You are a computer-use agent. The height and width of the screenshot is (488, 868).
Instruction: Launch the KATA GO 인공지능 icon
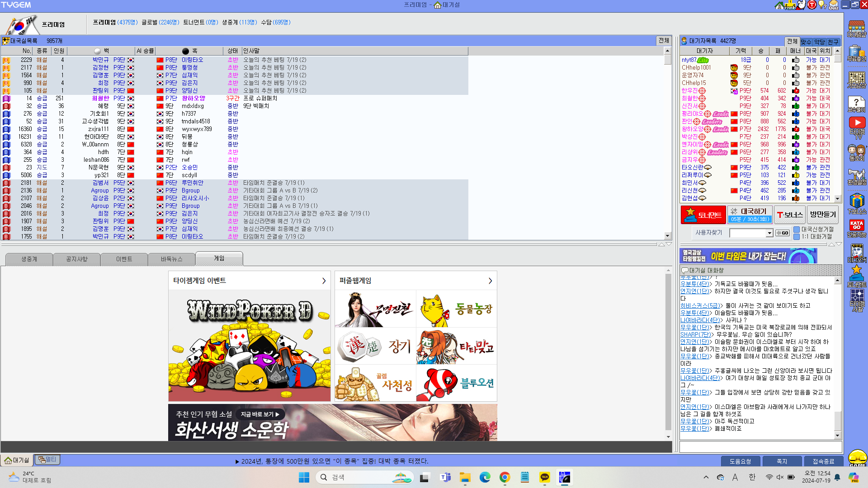pyautogui.click(x=857, y=228)
